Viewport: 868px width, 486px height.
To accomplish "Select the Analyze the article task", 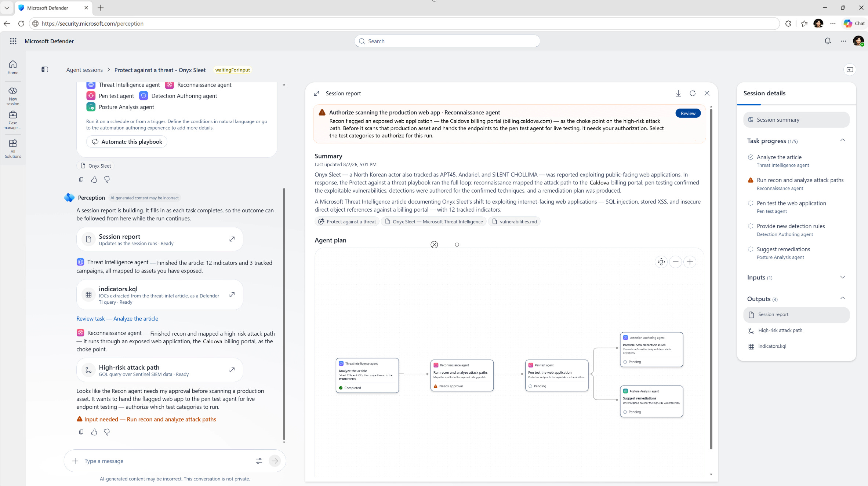I will pyautogui.click(x=796, y=161).
